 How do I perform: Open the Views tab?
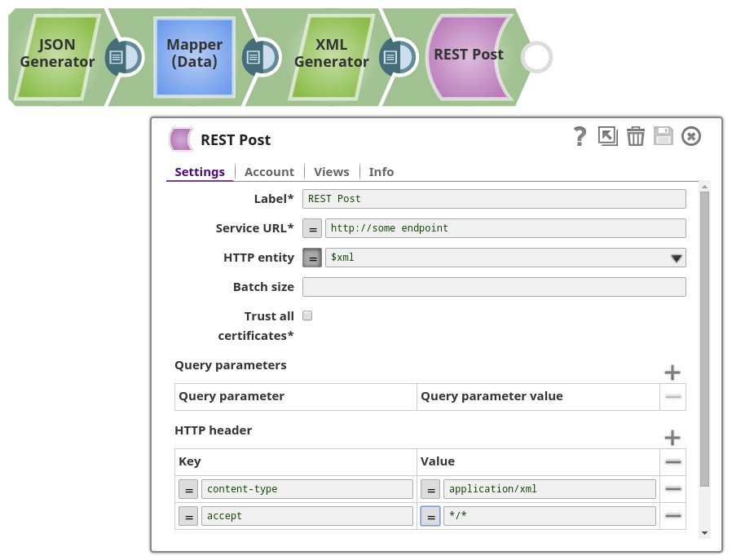pyautogui.click(x=331, y=172)
